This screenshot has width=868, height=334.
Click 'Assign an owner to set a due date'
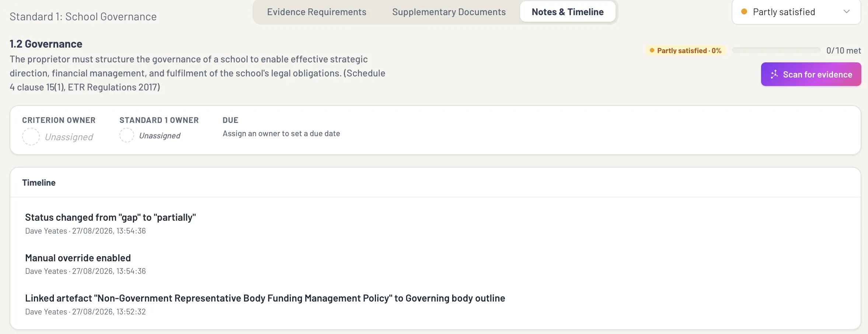click(x=281, y=134)
